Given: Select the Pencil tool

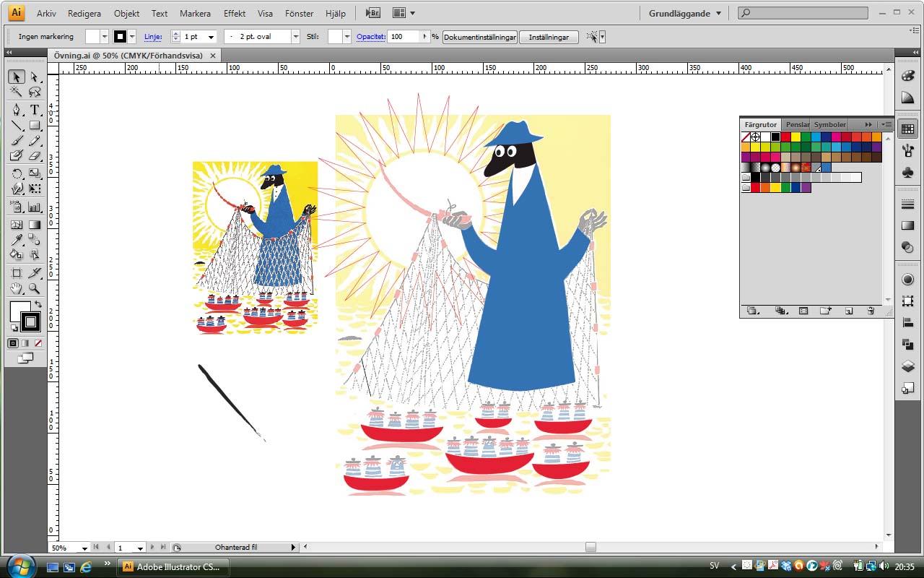Looking at the screenshot, I should point(34,141).
